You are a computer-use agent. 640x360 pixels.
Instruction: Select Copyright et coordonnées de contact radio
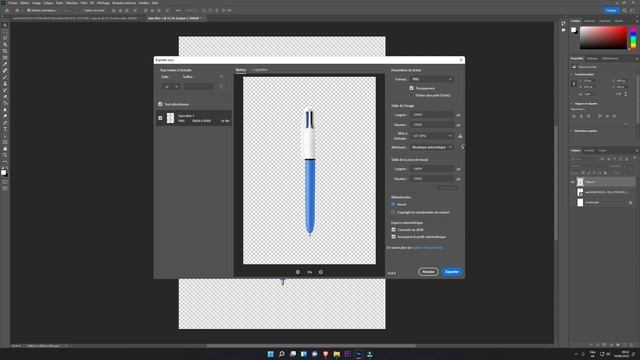(x=393, y=212)
